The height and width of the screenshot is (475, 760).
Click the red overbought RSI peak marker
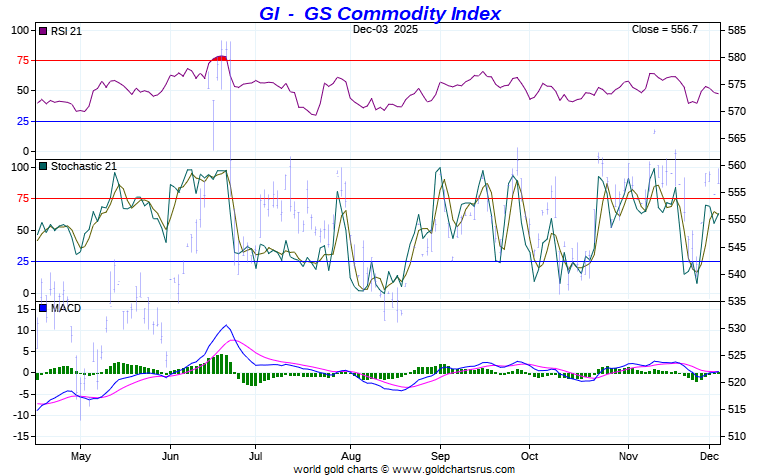point(219,58)
